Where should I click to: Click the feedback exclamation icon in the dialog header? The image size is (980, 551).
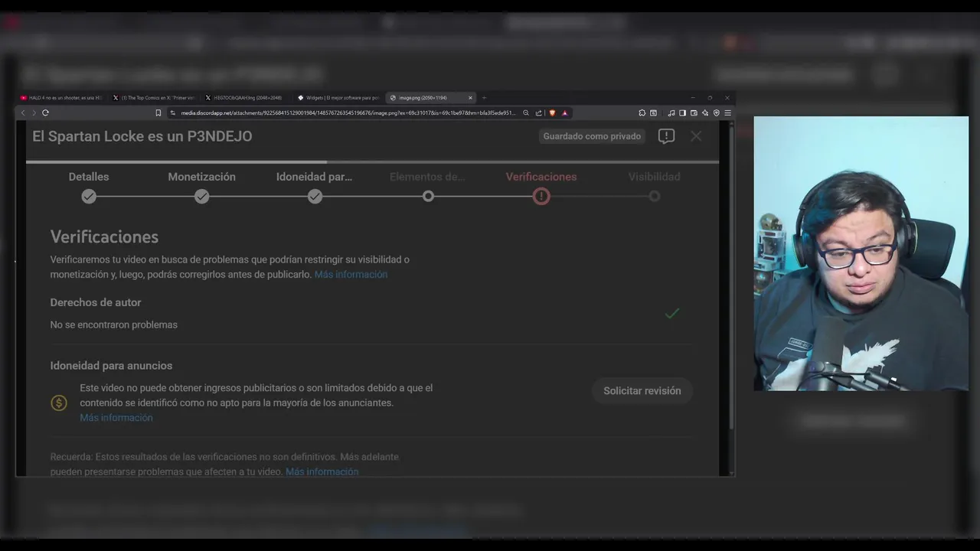666,136
